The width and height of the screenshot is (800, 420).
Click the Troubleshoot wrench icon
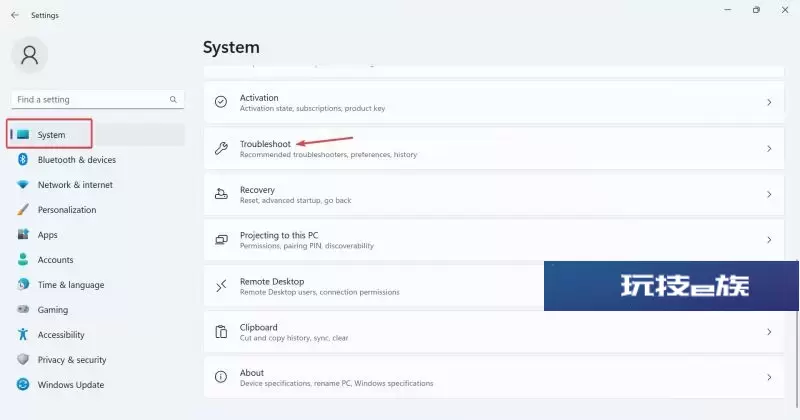coord(221,149)
